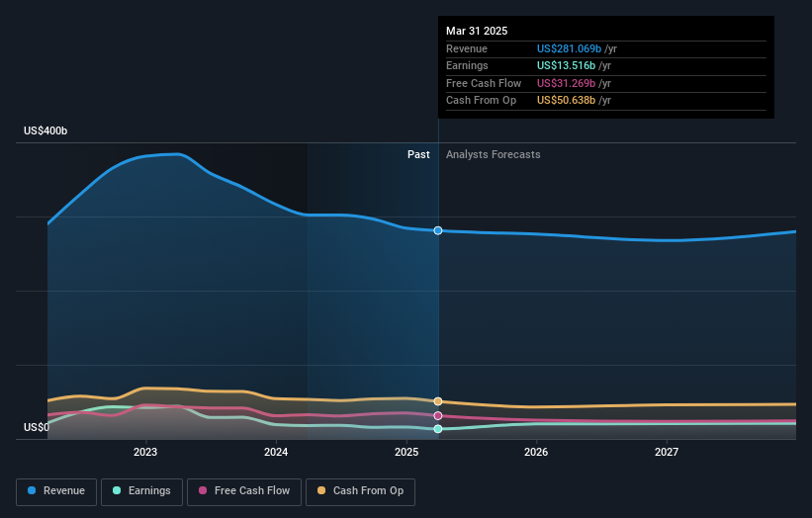Click the Earnings marker at Mar 2025

point(438,428)
